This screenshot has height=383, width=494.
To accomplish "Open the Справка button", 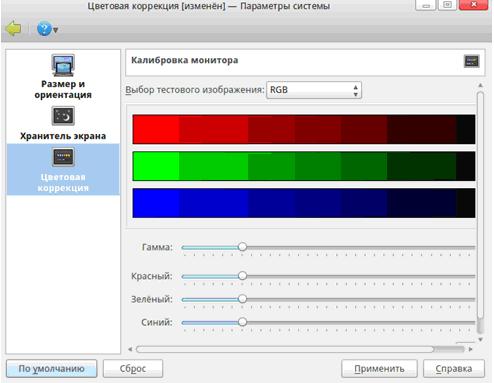I will pyautogui.click(x=454, y=369).
